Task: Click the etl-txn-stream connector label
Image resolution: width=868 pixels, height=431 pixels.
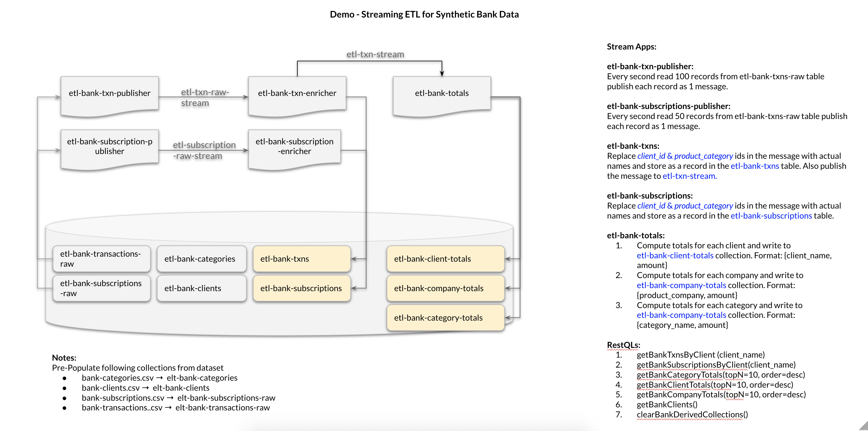Action: pyautogui.click(x=375, y=54)
